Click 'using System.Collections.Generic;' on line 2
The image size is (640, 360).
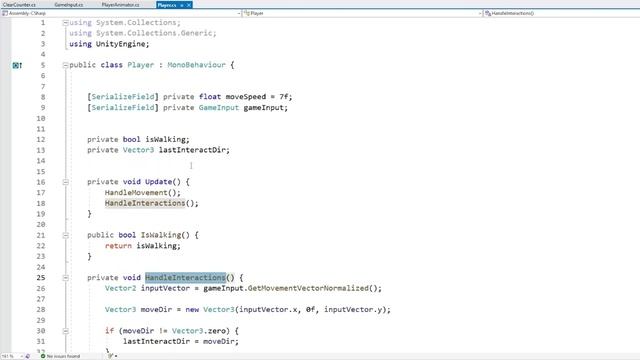pos(143,33)
